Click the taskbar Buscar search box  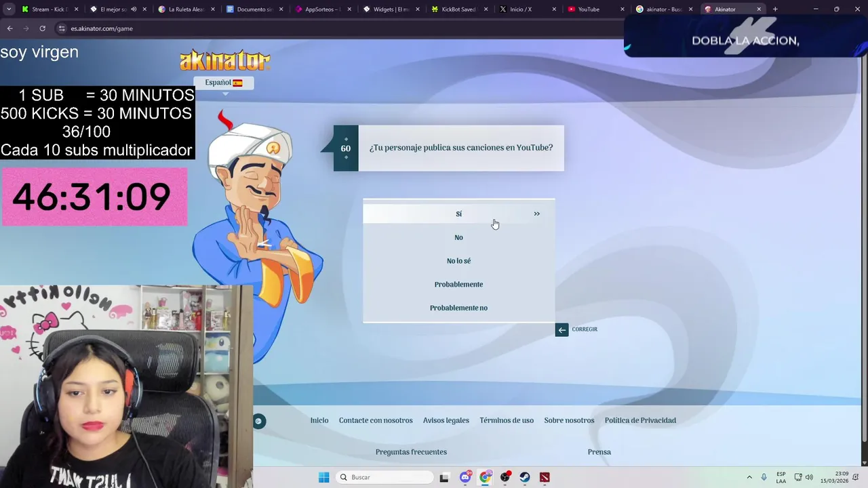(x=384, y=477)
